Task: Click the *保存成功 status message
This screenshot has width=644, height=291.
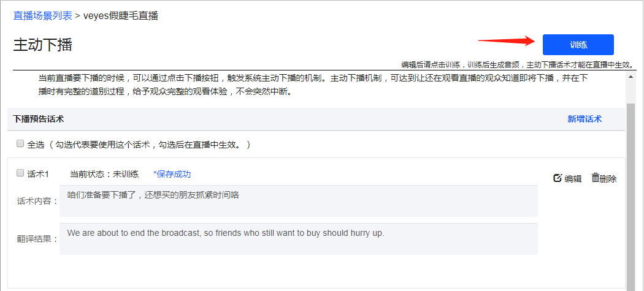Action: tap(172, 174)
